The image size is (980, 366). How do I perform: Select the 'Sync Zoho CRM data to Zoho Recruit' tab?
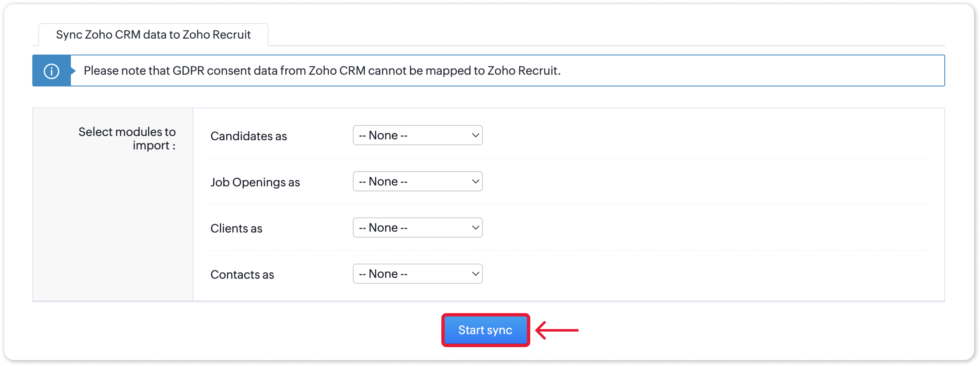point(153,35)
